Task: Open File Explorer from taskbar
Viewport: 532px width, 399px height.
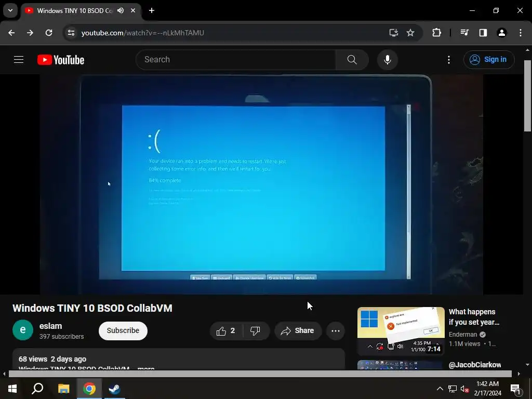Action: (63, 389)
